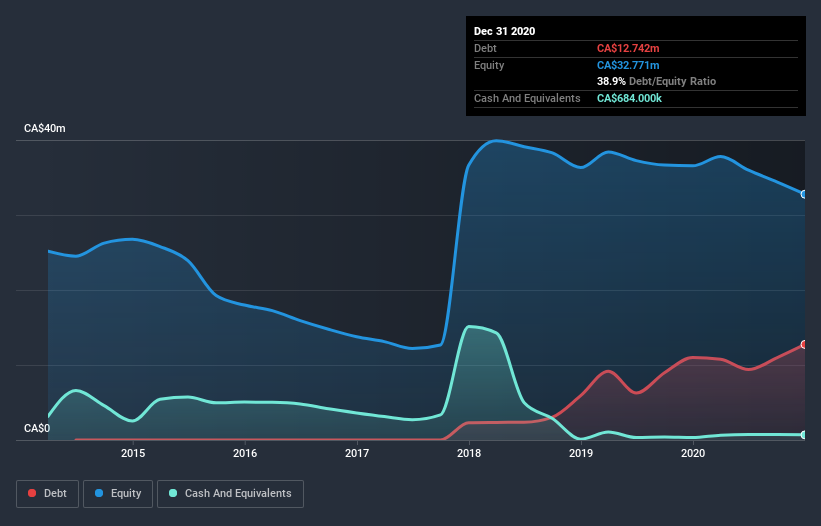
Task: Click the 2015 axis label
Action: (133, 453)
